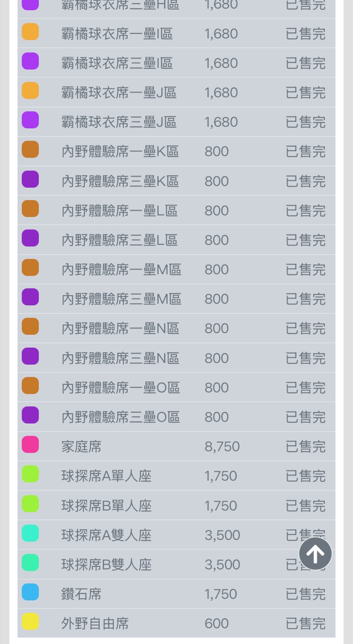Choose 內野體驗席一壘O區 seating area
Image resolution: width=353 pixels, height=644 pixels.
point(121,387)
